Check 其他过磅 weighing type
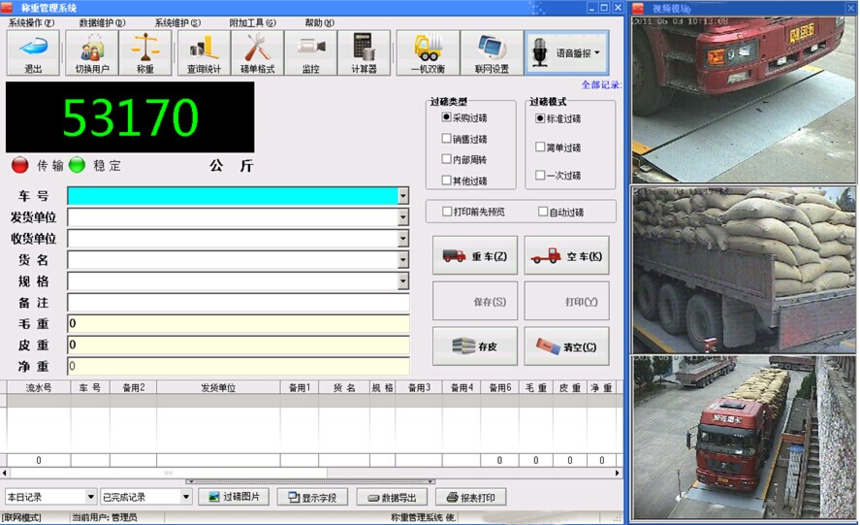The image size is (860, 525). click(x=446, y=180)
